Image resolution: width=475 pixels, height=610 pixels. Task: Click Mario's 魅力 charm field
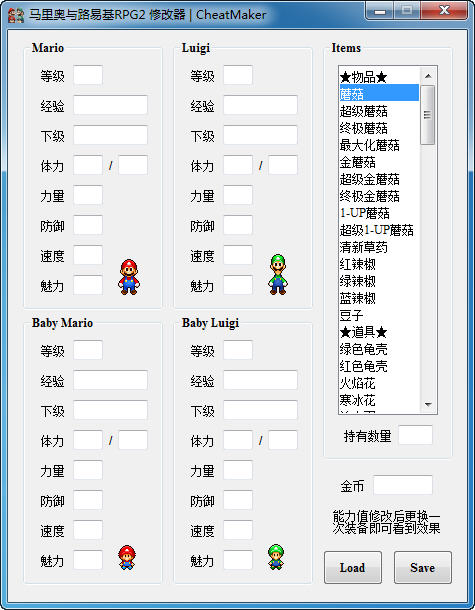click(x=88, y=285)
